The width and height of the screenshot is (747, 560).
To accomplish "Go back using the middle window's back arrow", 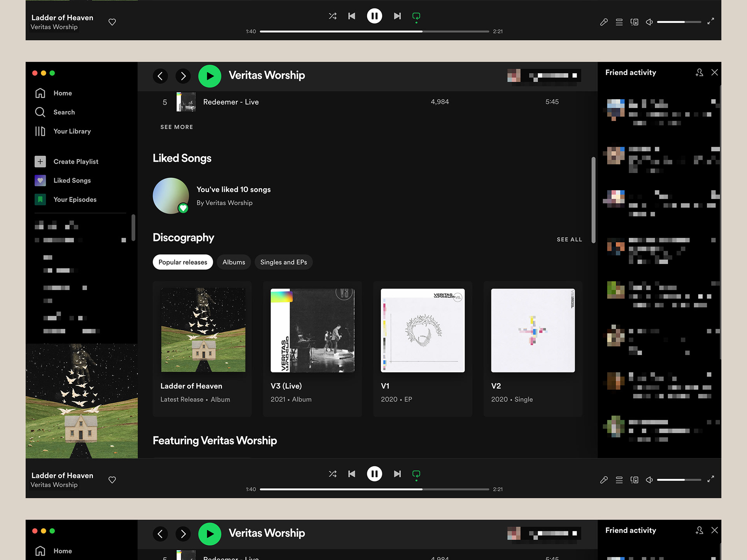I will tap(160, 76).
